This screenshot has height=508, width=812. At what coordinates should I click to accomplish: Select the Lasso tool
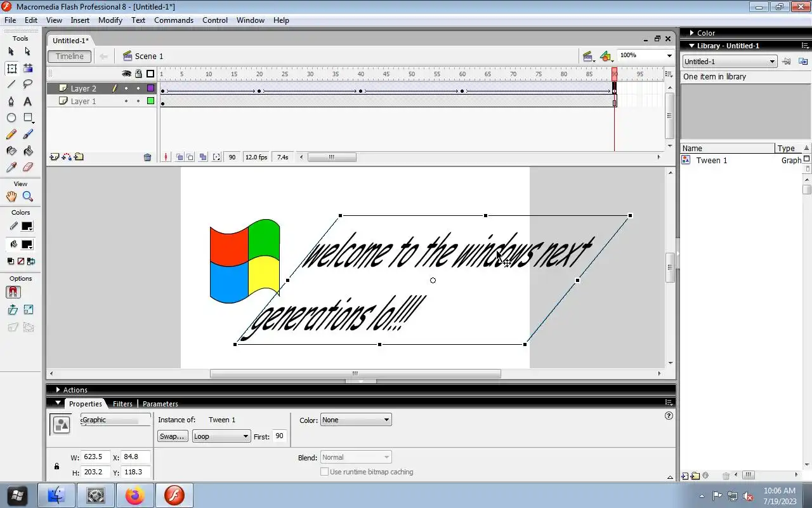tap(27, 84)
